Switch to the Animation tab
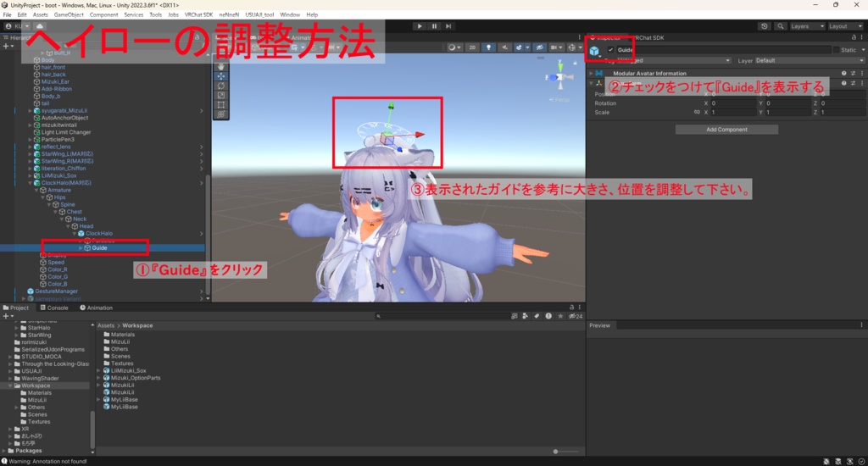 pyautogui.click(x=97, y=308)
